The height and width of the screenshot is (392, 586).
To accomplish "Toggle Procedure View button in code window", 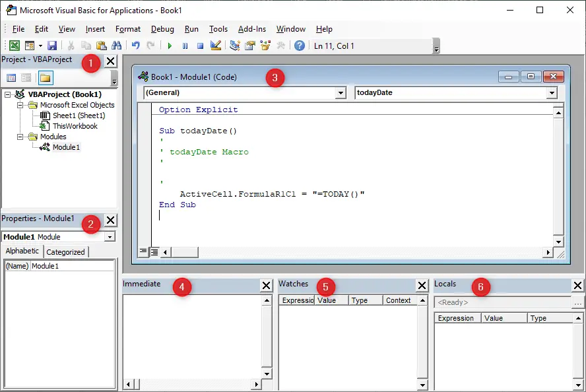I will (143, 252).
